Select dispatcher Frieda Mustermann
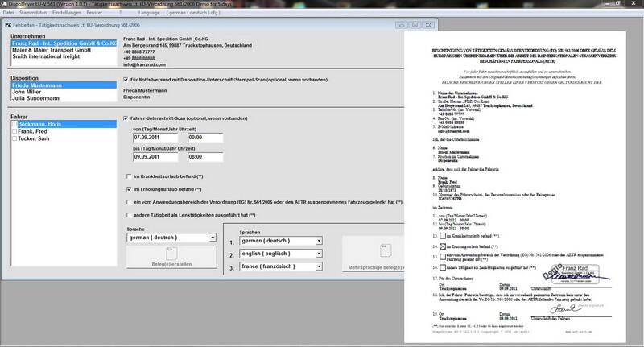The image size is (644, 347). pos(64,85)
